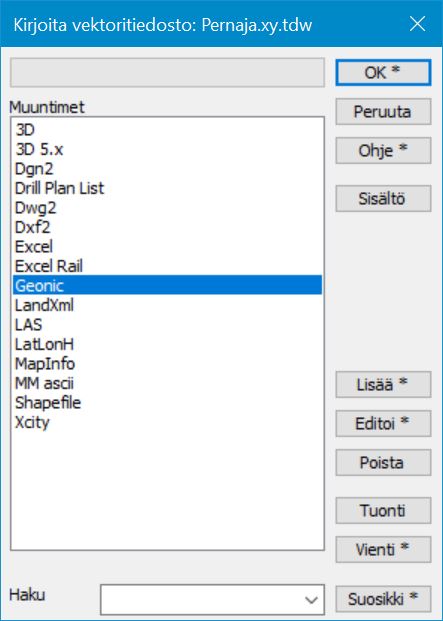Confirm with the OK * button

point(383,72)
